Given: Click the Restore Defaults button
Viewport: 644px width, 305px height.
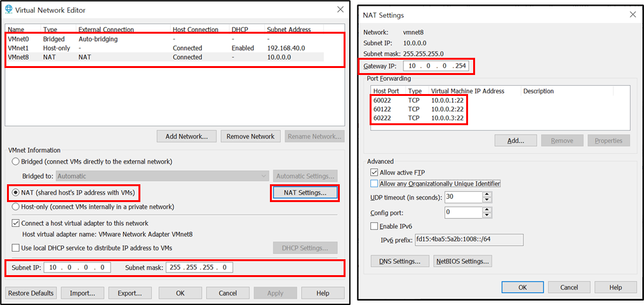Looking at the screenshot, I should tap(31, 293).
